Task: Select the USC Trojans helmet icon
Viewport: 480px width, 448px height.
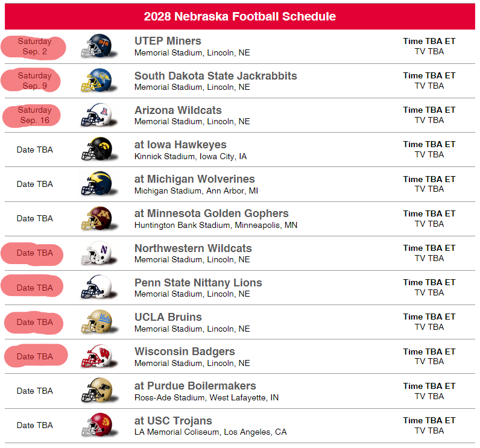Action: (98, 425)
